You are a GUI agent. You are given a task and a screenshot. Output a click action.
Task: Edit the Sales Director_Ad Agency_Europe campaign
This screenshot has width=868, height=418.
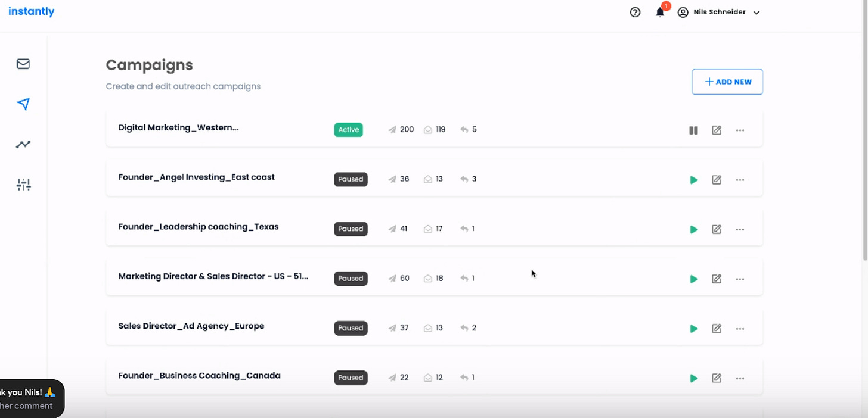pyautogui.click(x=717, y=329)
